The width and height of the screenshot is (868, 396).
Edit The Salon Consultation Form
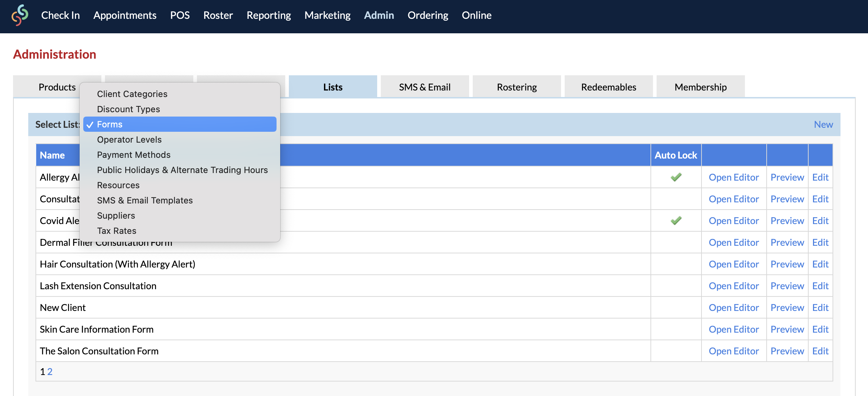pyautogui.click(x=820, y=351)
